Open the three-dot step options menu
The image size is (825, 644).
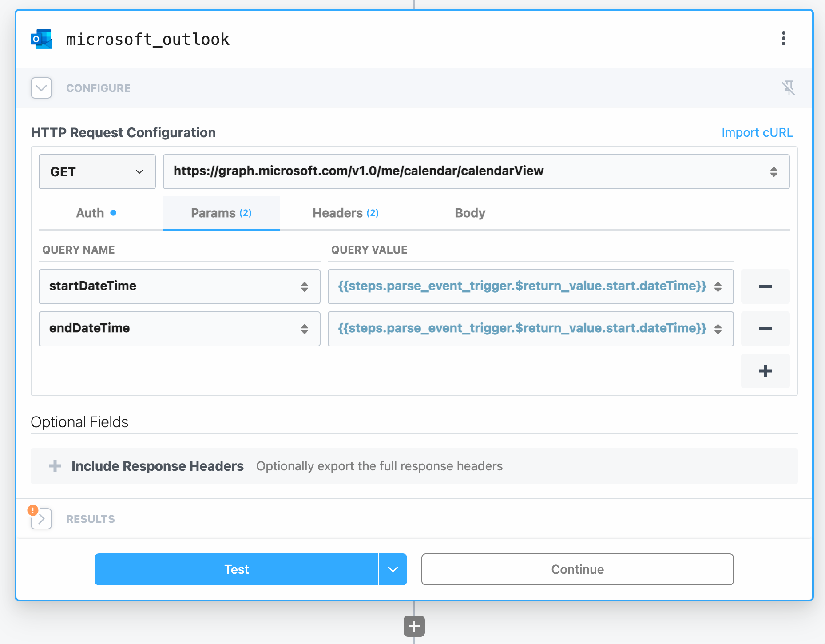point(784,38)
